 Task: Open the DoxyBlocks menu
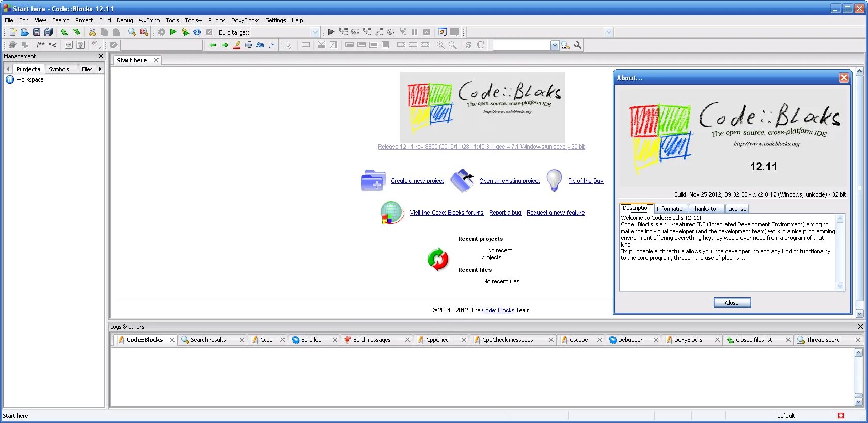[x=245, y=20]
